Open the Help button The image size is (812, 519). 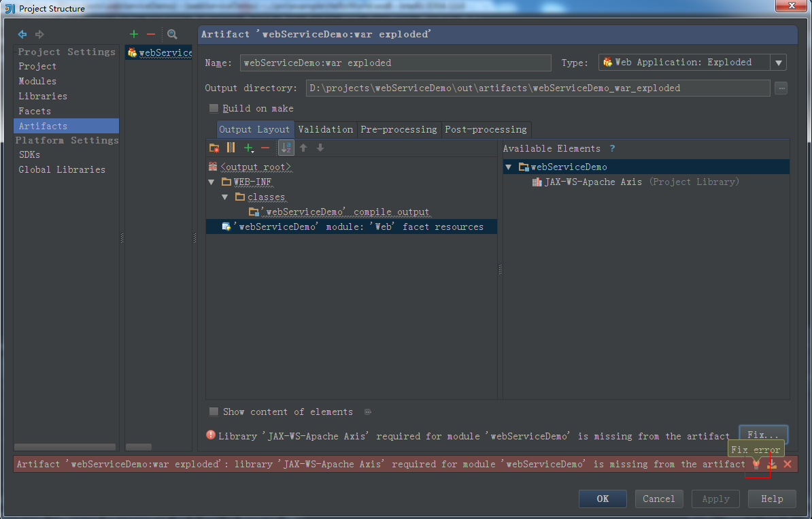(x=772, y=499)
